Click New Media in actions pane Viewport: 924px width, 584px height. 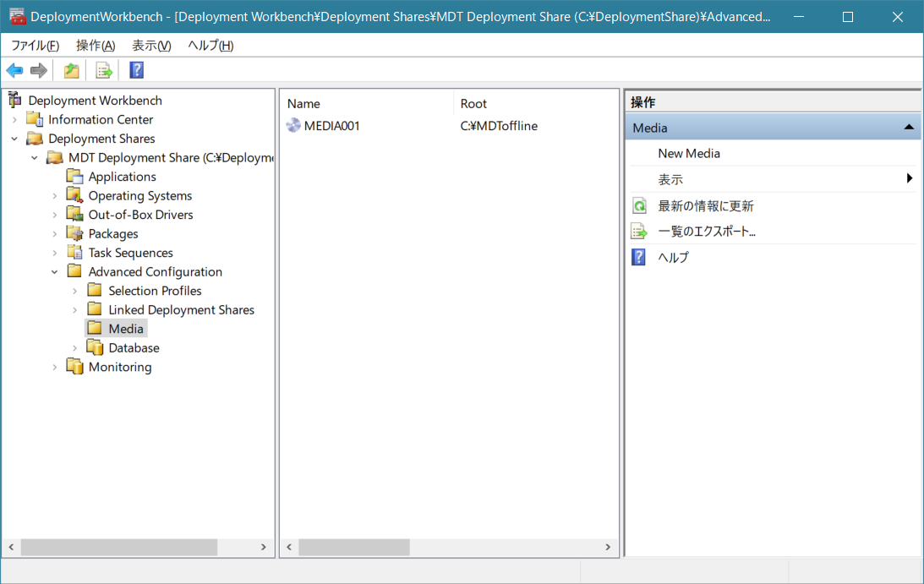689,153
